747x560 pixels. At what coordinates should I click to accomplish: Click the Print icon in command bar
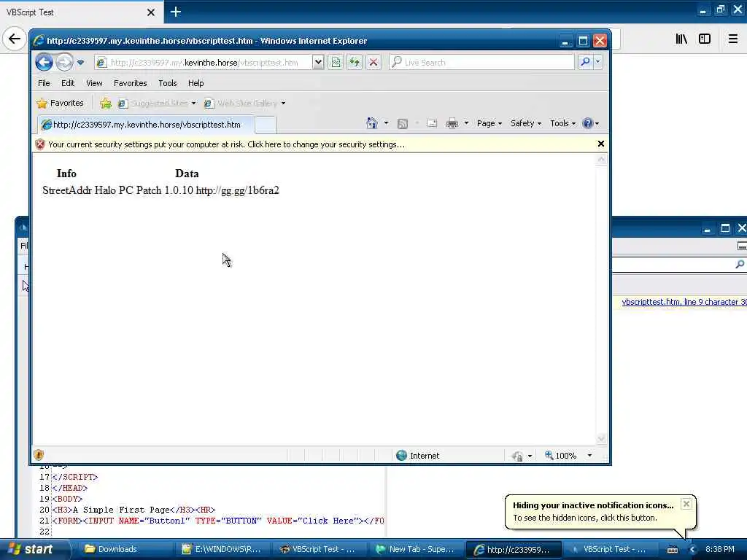452,124
